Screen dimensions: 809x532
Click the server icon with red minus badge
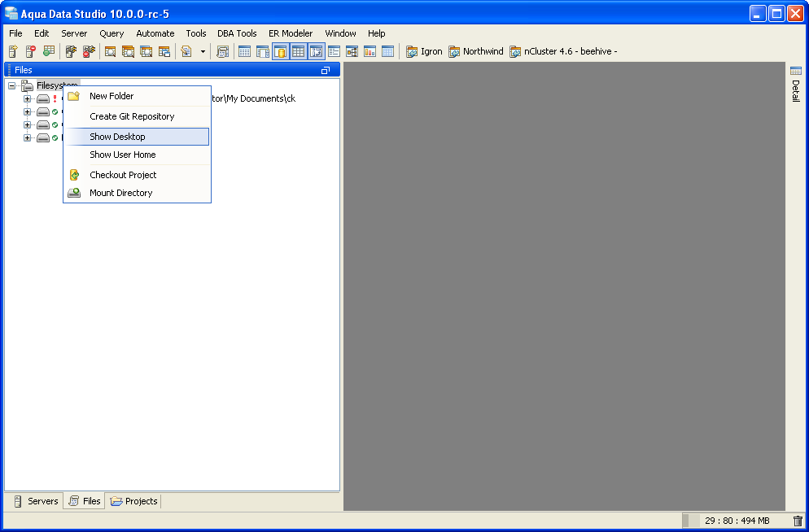[31, 51]
